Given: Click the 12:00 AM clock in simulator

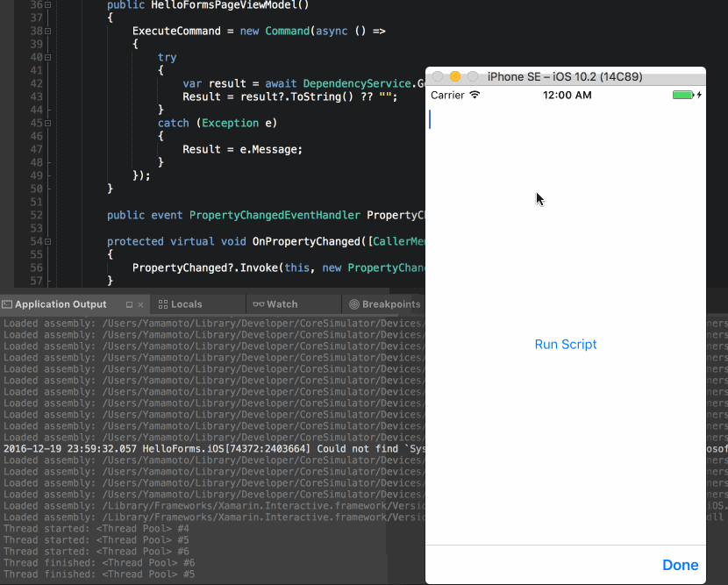Looking at the screenshot, I should pos(567,96).
